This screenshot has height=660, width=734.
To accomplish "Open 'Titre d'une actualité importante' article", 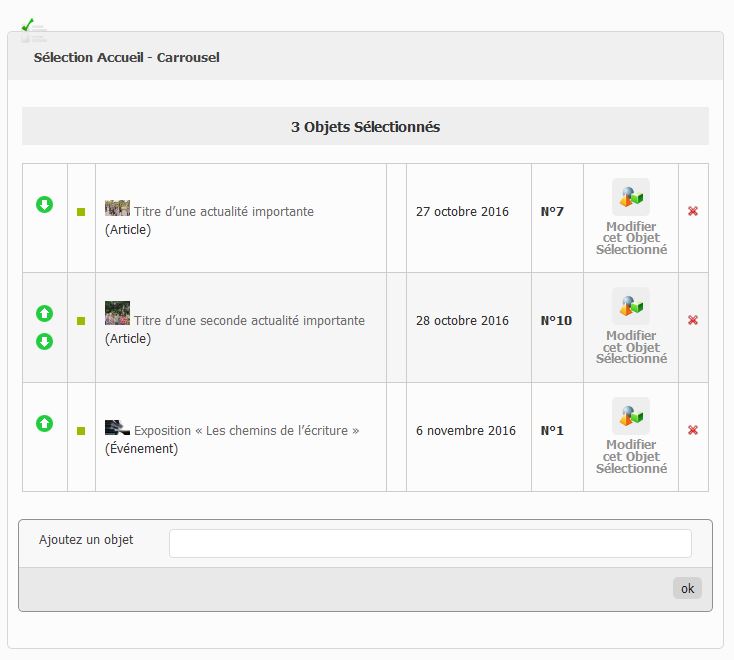I will pyautogui.click(x=223, y=212).
